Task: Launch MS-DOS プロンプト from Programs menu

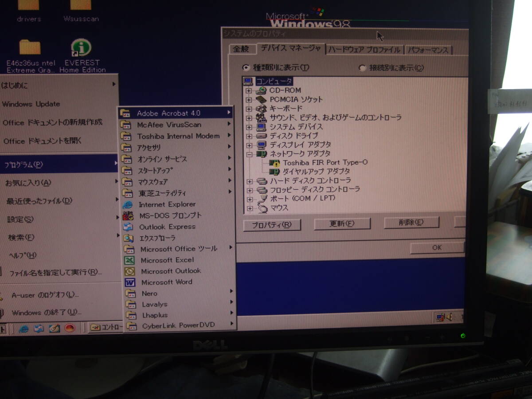Action: tap(170, 215)
